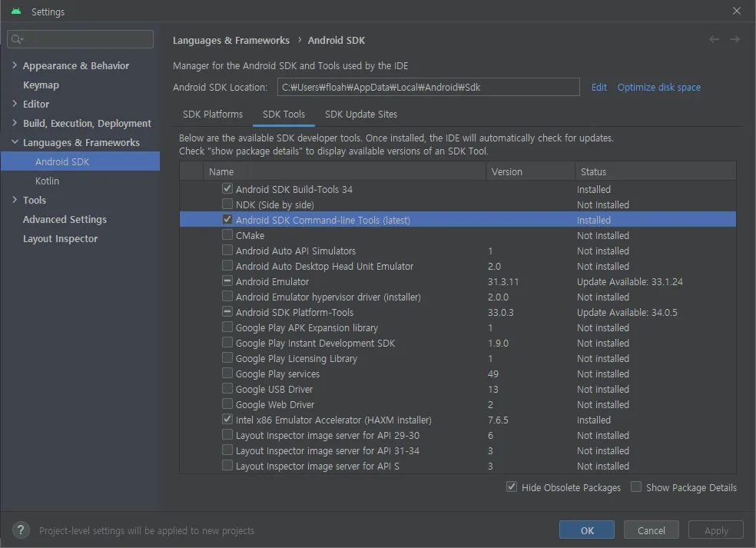Switch to the SDK Platforms tab
Viewport: 756px width, 548px height.
tap(213, 115)
